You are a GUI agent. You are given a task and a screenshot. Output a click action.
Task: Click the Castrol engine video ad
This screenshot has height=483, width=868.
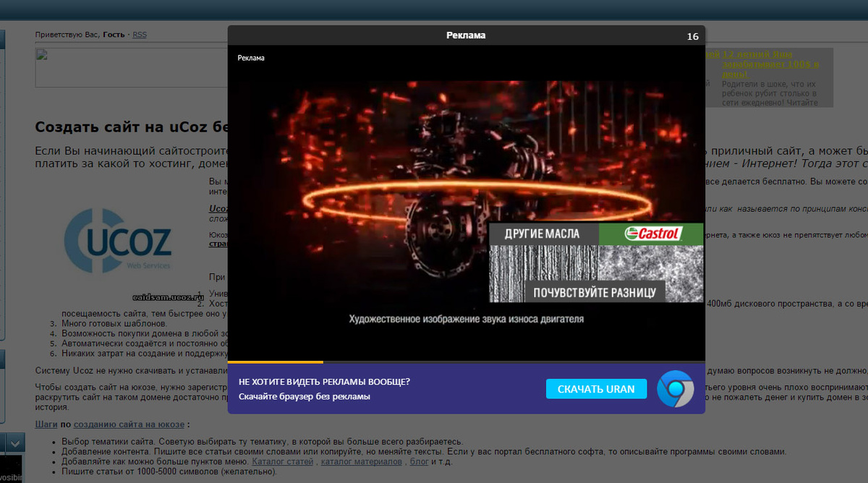(x=466, y=202)
